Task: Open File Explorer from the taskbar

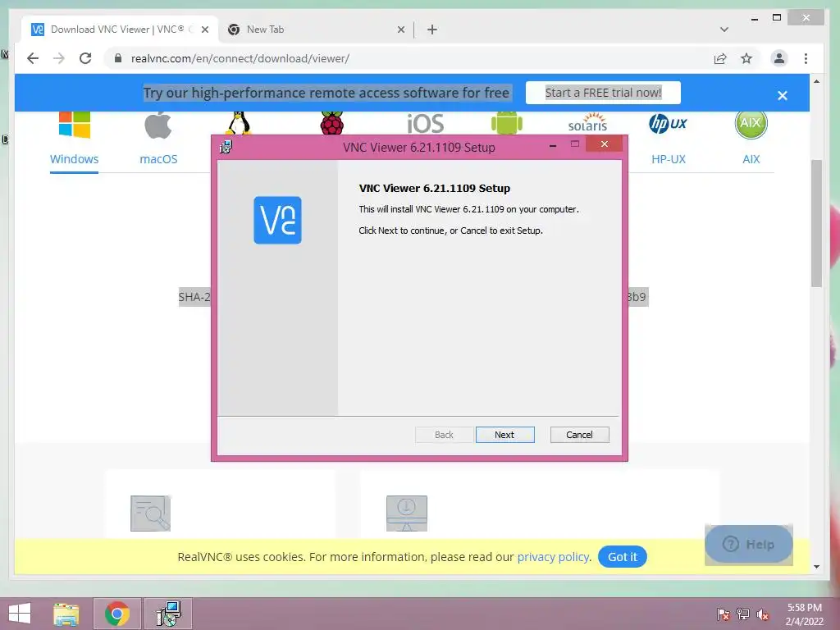Action: [66, 614]
